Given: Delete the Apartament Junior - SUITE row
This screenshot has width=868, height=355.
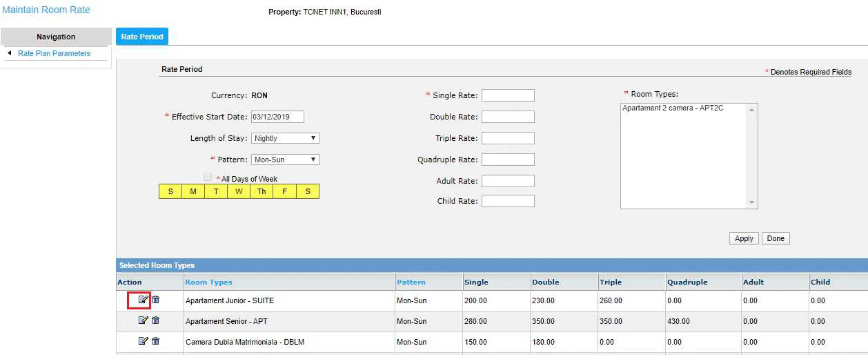Looking at the screenshot, I should point(156,300).
